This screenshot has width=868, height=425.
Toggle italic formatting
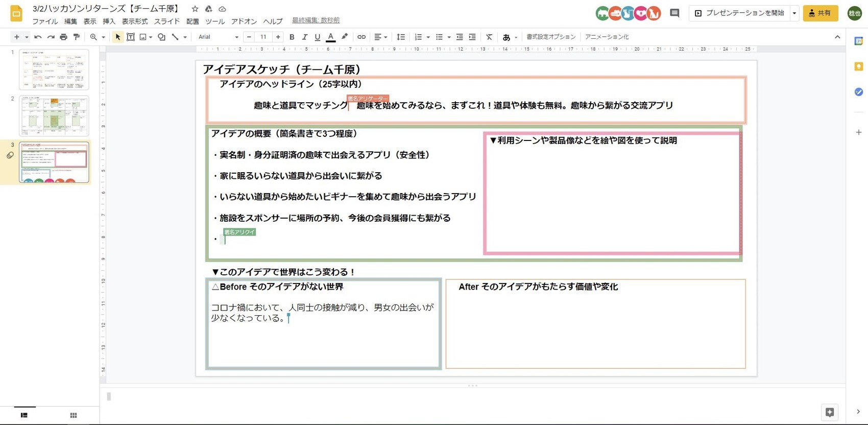coord(304,37)
